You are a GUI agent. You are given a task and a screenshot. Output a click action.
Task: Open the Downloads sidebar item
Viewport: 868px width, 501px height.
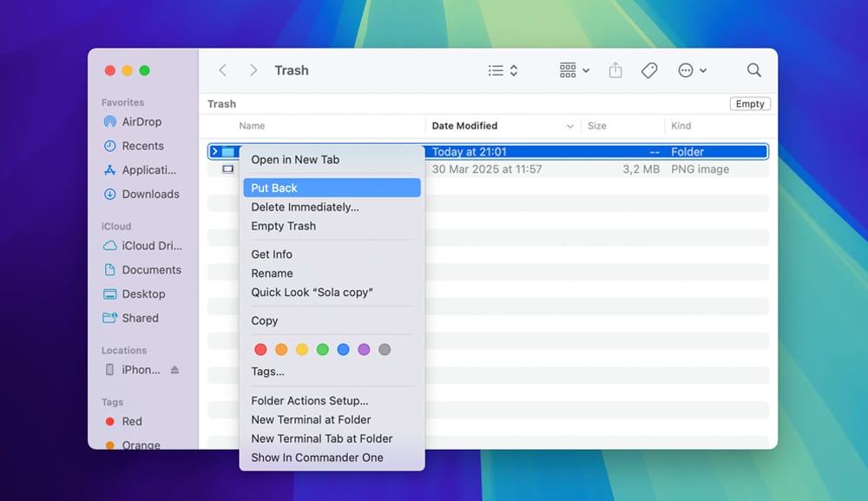(x=145, y=194)
